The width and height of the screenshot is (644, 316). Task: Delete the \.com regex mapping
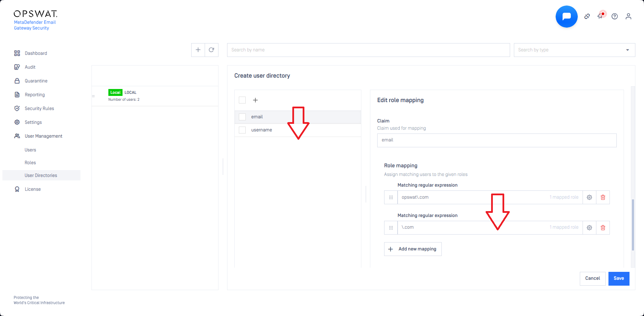coord(603,228)
